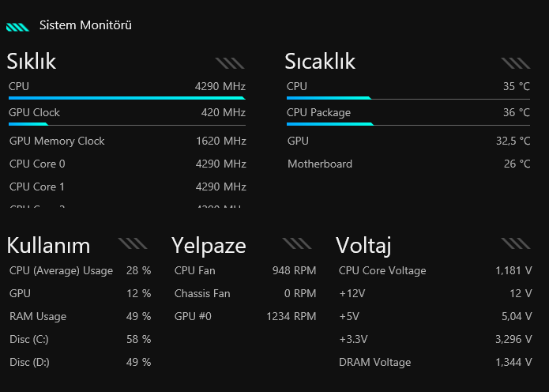Click the Disc (C:) usage entry
The image size is (549, 392).
coord(80,340)
